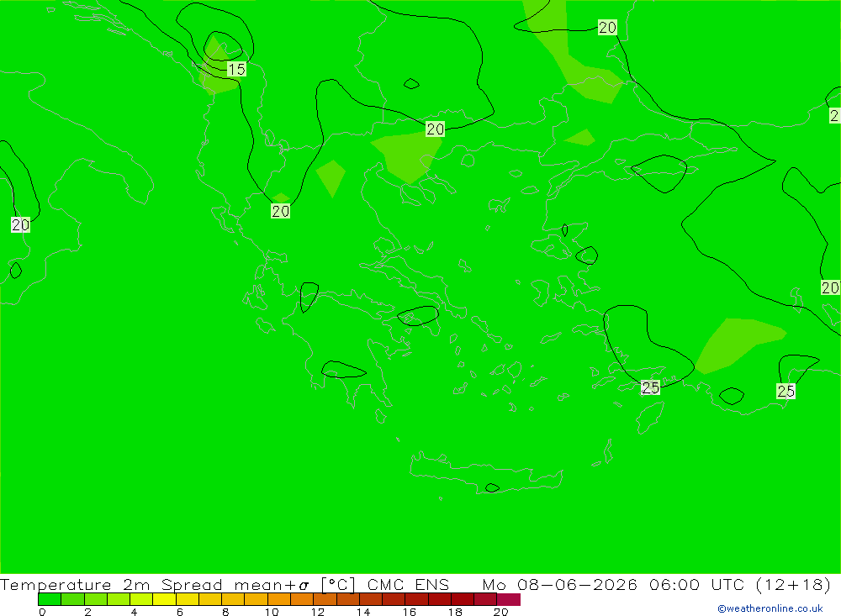
Task: Select the 'Mo 08-06-2026' date text
Action: [559, 584]
